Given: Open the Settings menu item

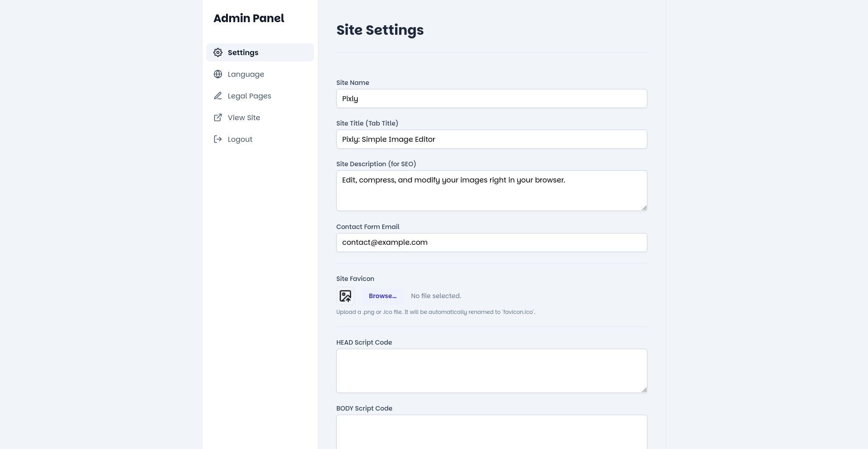Looking at the screenshot, I should pyautogui.click(x=243, y=52).
